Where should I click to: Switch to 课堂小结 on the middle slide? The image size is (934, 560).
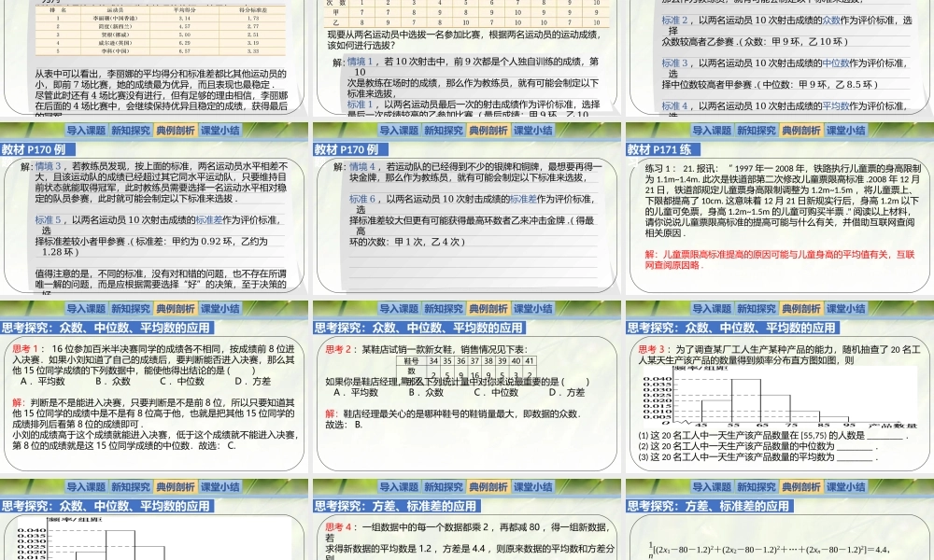tap(532, 130)
